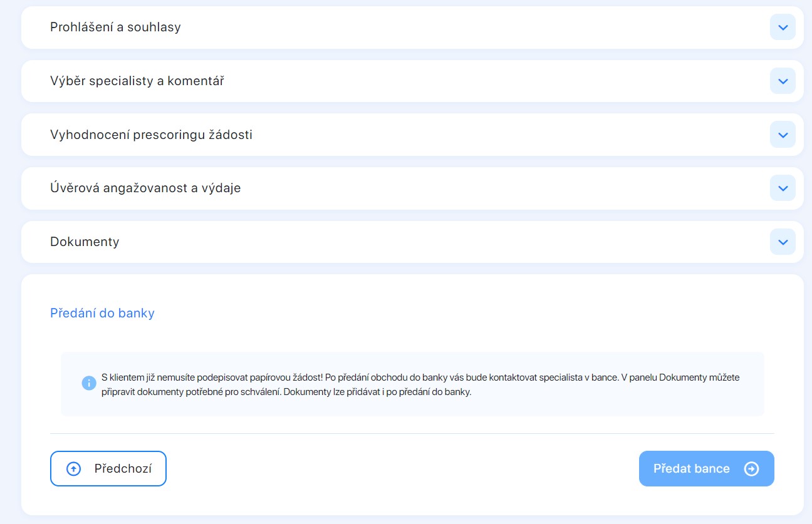812x524 pixels.
Task: Click the right arrow icon in Předat bance
Action: [751, 469]
